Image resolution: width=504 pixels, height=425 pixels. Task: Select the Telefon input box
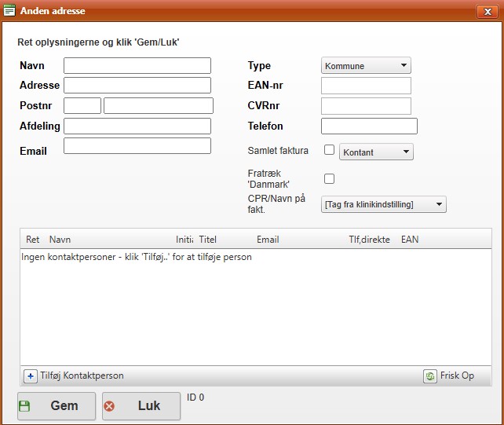(x=369, y=126)
